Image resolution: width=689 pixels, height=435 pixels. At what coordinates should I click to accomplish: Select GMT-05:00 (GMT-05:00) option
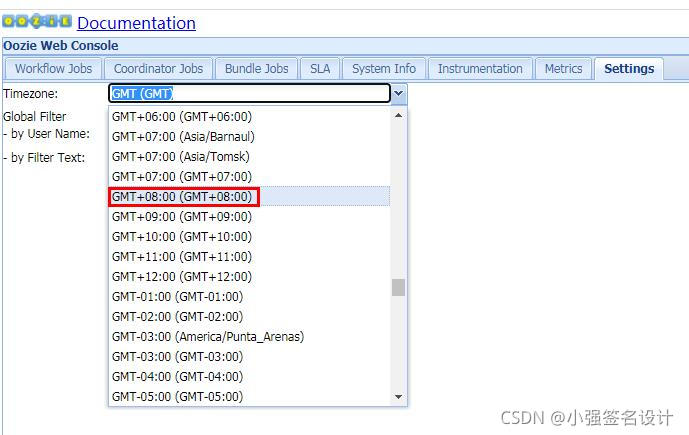pyautogui.click(x=249, y=396)
